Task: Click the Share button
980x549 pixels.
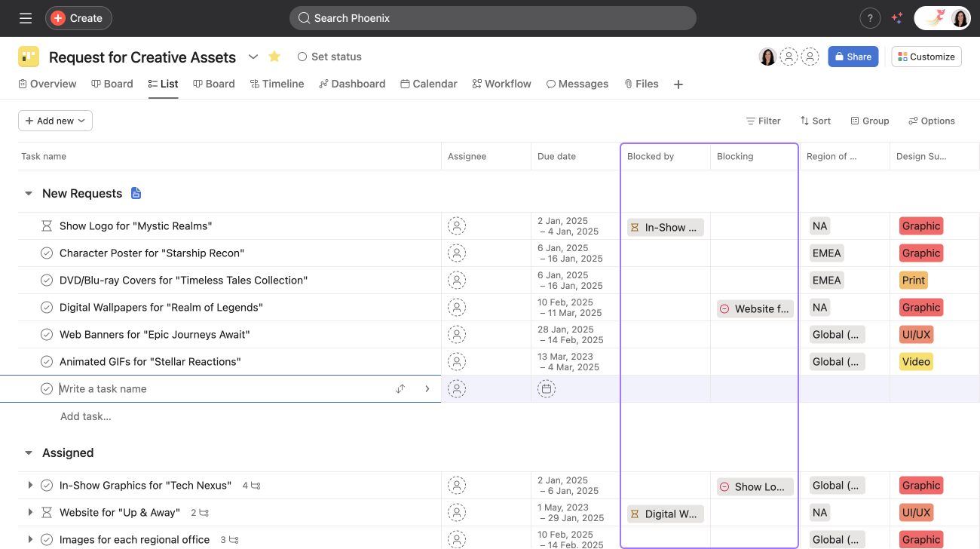Action: (x=853, y=57)
